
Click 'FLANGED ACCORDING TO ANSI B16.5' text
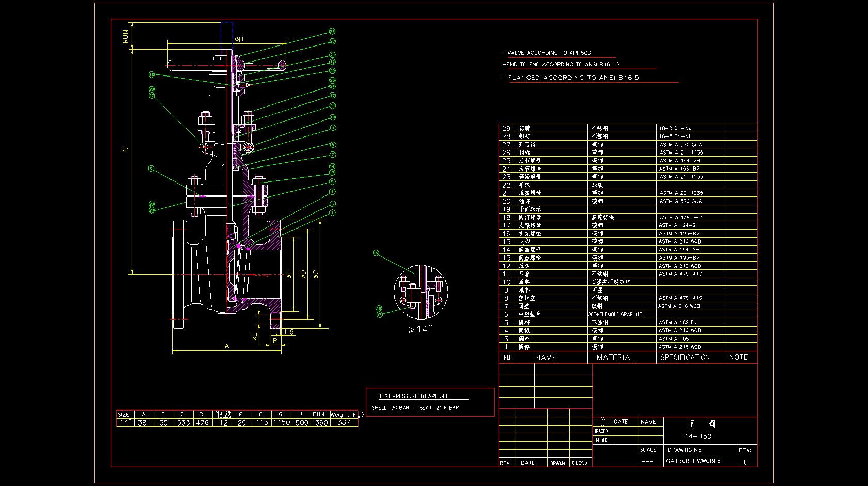[572, 78]
